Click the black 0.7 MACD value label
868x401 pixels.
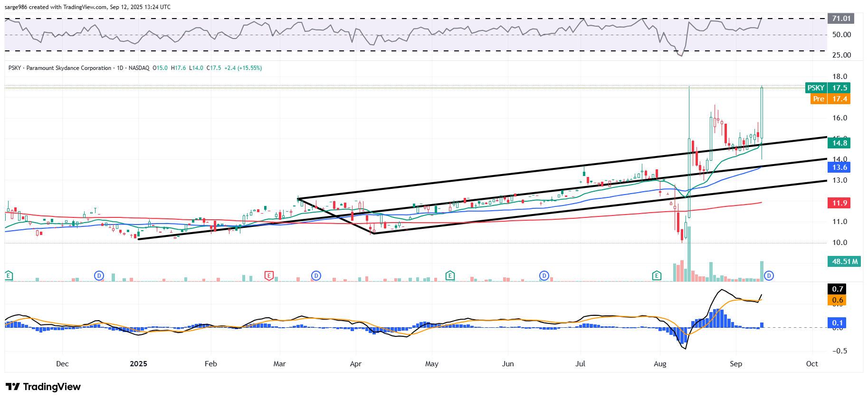838,289
